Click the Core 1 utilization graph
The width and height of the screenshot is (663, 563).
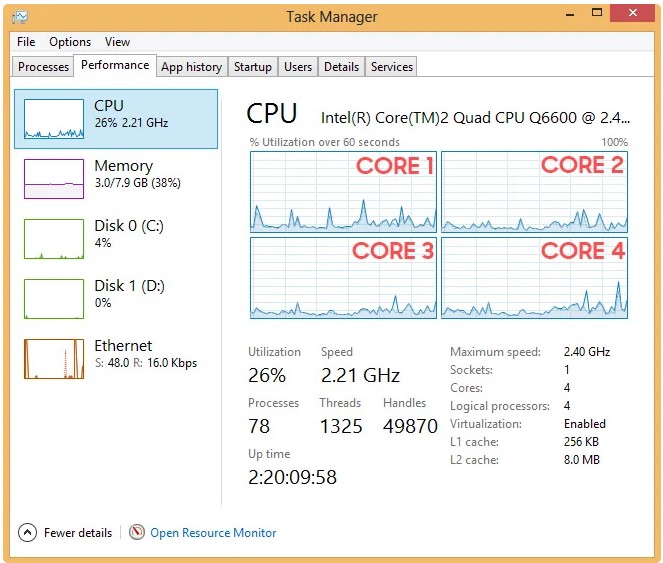pos(343,192)
